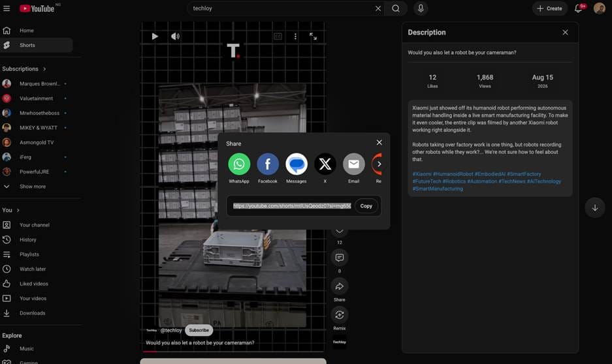Mute the video with the volume icon
This screenshot has height=364, width=612.
coord(175,37)
